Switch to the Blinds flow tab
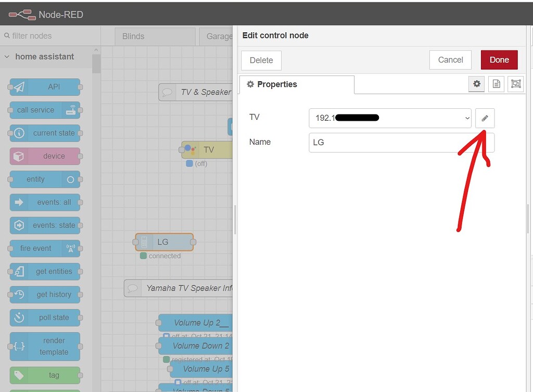Screen dimensions: 533x392 pos(155,36)
